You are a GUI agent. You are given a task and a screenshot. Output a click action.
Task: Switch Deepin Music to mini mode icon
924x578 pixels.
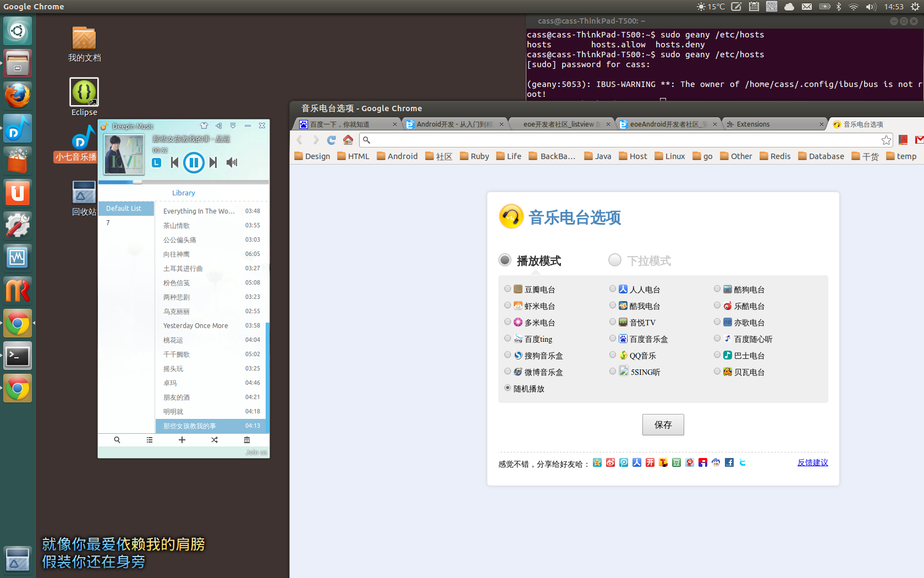[218, 126]
